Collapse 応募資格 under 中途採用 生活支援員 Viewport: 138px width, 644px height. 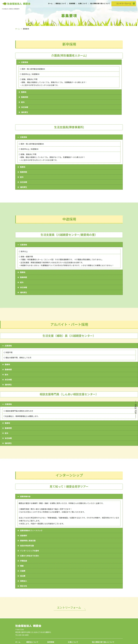click(x=69, y=245)
